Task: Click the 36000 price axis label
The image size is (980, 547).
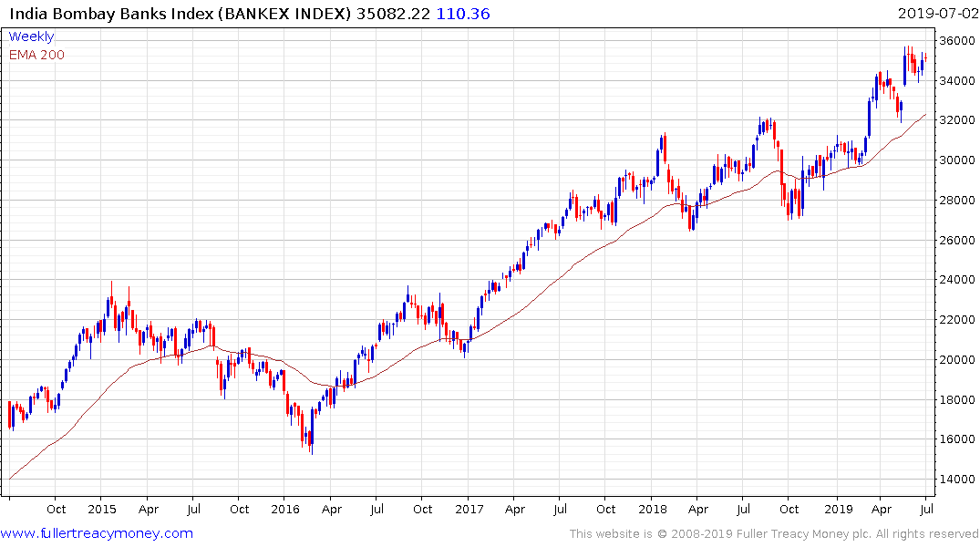Action: tap(957, 41)
